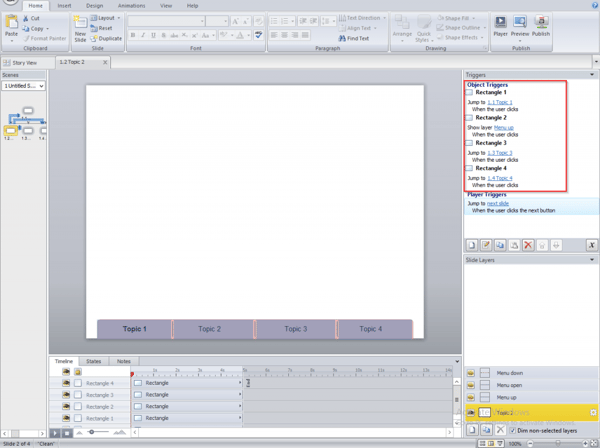Toggle visibility of Menu up layer
This screenshot has height=448, width=600.
pyautogui.click(x=471, y=397)
